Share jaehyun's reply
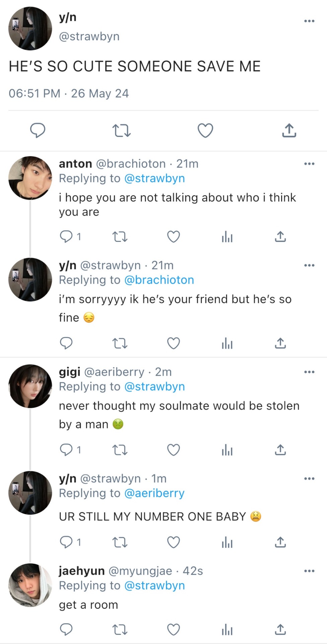 pos(280,630)
